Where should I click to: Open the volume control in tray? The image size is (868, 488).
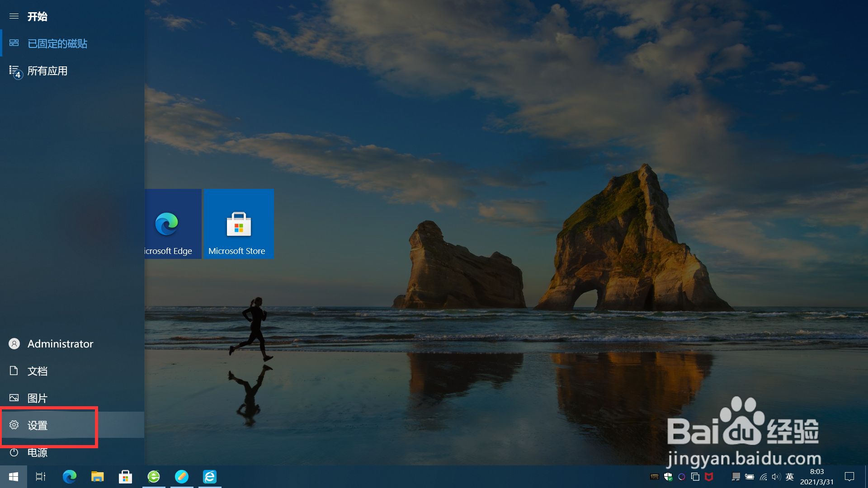pyautogui.click(x=776, y=477)
